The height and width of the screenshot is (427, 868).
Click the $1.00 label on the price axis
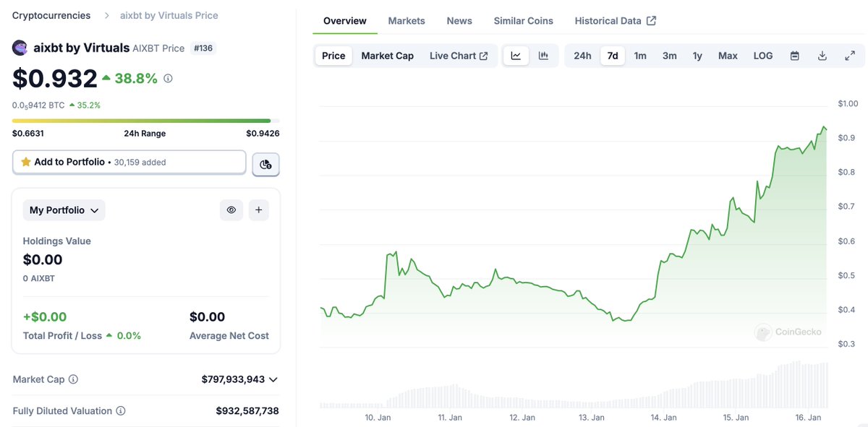848,104
